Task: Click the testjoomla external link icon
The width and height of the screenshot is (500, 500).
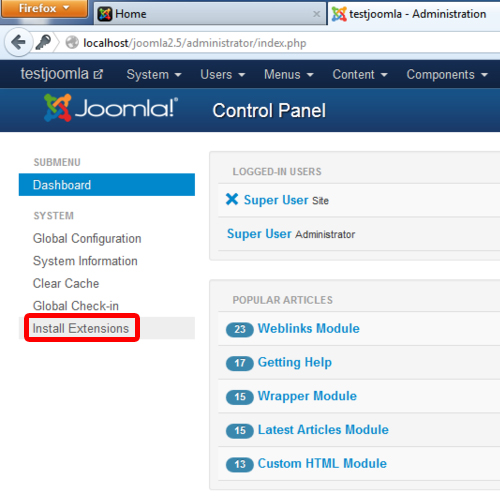Action: tap(98, 74)
